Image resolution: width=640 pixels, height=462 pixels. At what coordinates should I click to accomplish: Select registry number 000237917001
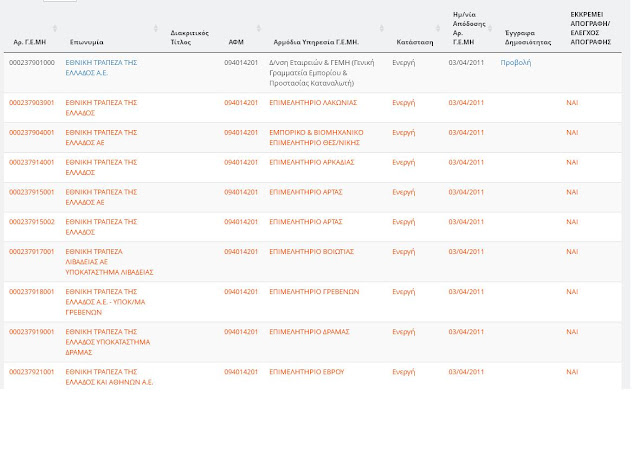point(31,251)
